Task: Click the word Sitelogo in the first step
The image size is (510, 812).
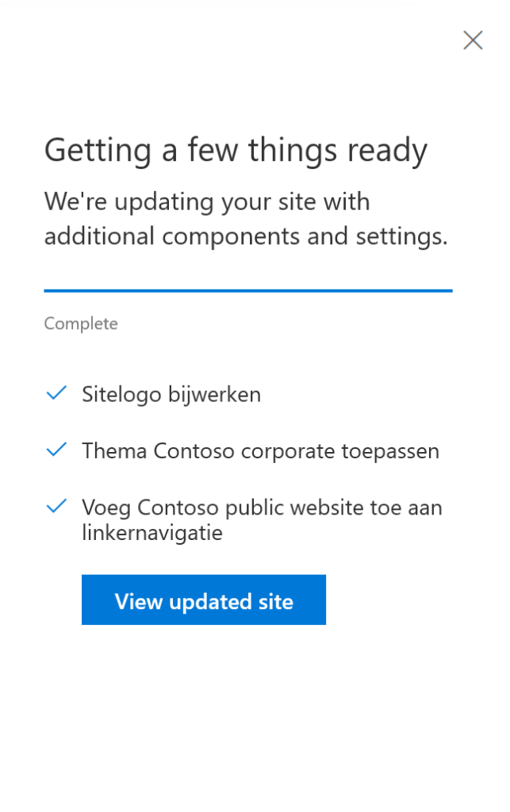Action: pyautogui.click(x=121, y=394)
